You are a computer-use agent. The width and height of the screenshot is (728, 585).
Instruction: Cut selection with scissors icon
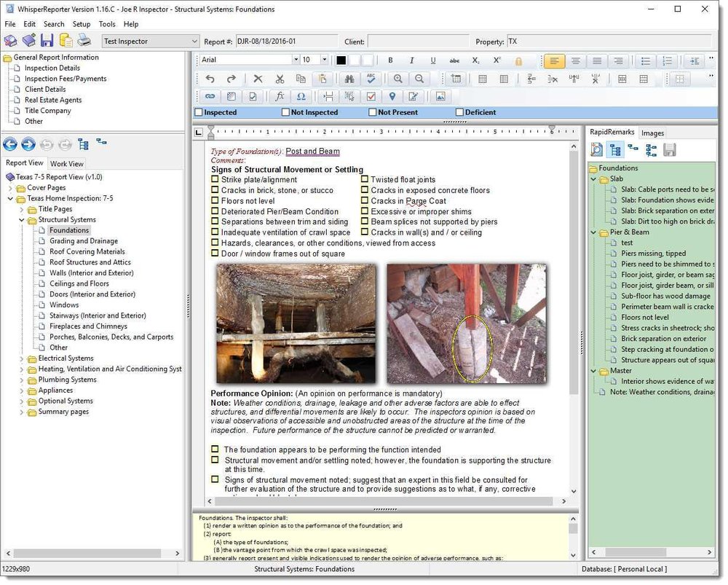tap(280, 79)
